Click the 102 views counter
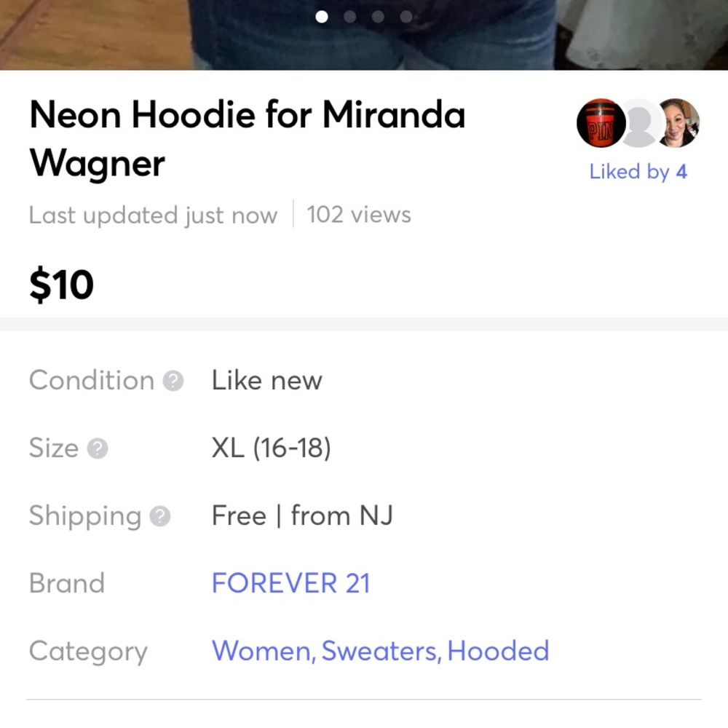 pyautogui.click(x=360, y=215)
